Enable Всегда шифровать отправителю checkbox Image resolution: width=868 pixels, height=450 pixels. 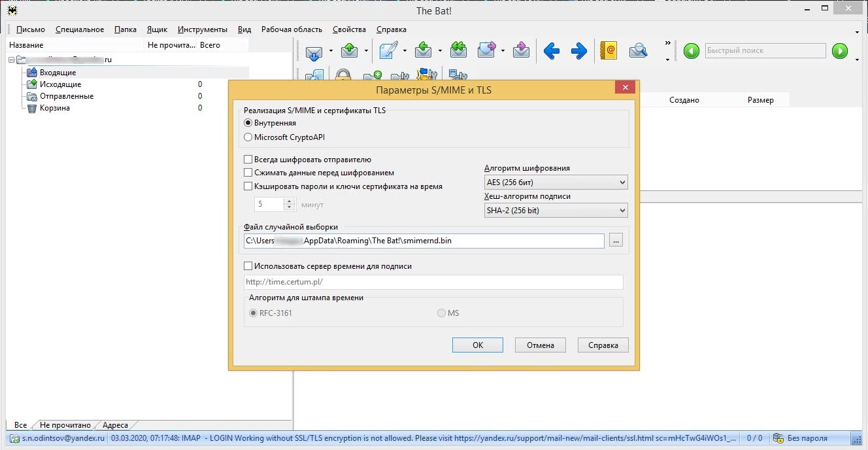248,159
